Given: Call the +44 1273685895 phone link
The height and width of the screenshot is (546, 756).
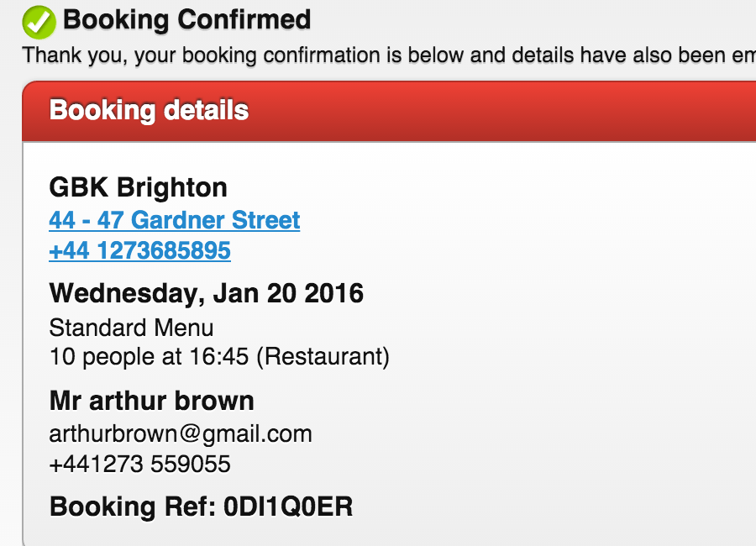Looking at the screenshot, I should tap(139, 250).
